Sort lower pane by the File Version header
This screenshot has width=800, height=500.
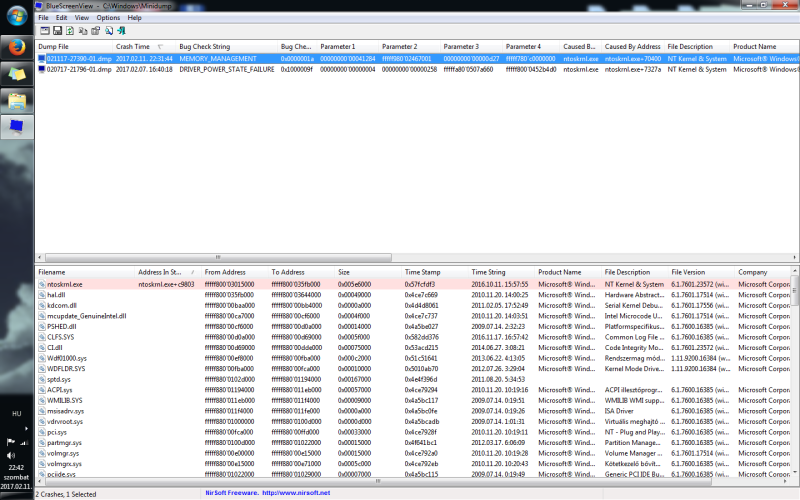tap(701, 272)
